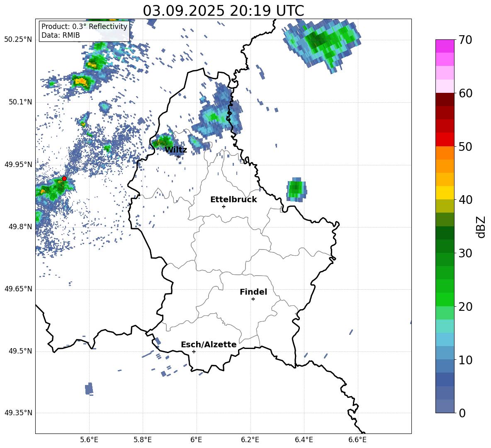Click the 5.6°E longitude label

[89, 440]
